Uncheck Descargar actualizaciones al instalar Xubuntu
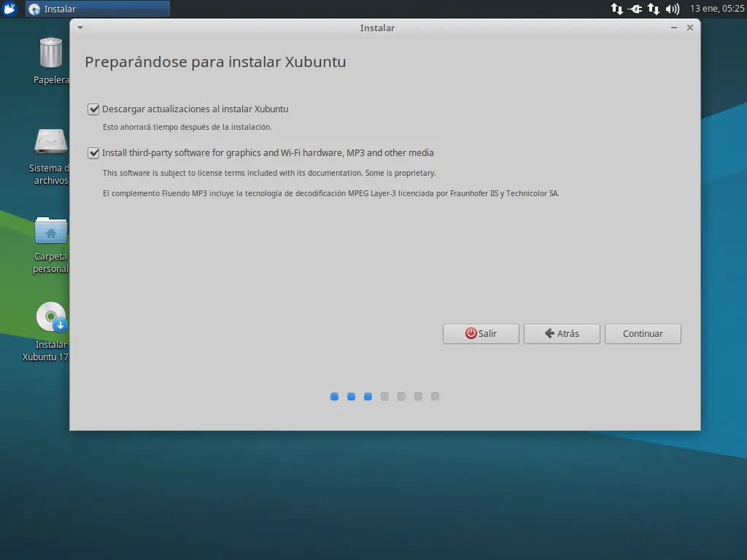747x560 pixels. [93, 109]
